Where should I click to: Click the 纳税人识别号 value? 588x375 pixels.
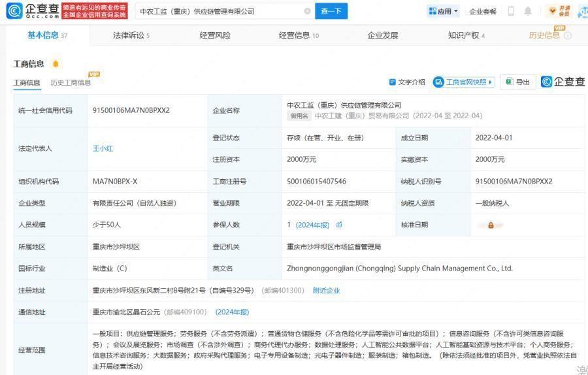coord(514,182)
